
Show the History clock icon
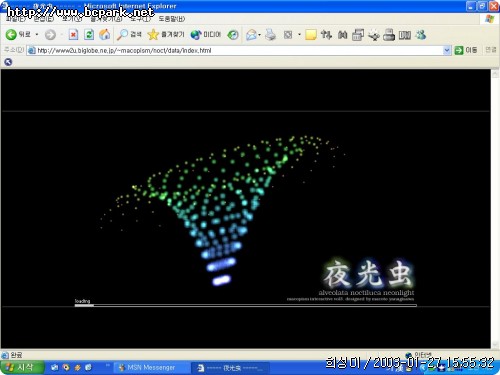233,35
